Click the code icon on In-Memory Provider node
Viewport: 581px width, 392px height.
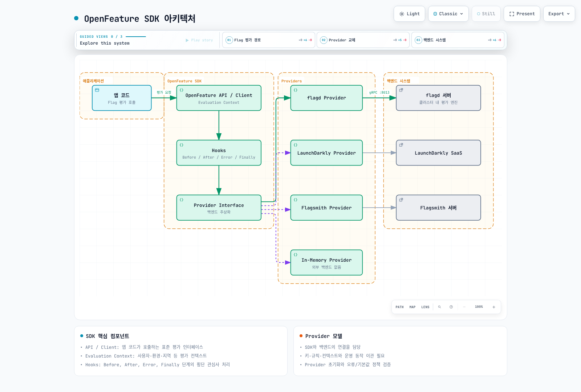296,254
